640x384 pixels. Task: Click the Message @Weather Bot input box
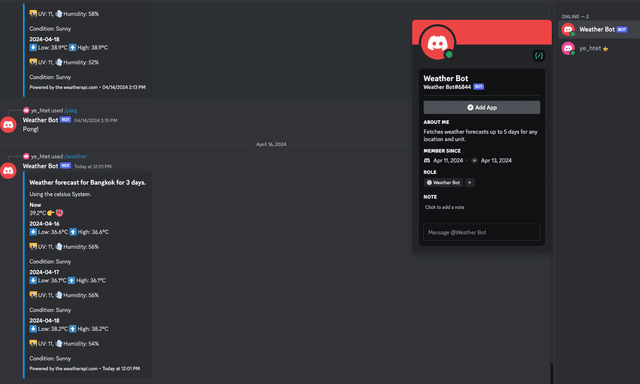(x=482, y=232)
